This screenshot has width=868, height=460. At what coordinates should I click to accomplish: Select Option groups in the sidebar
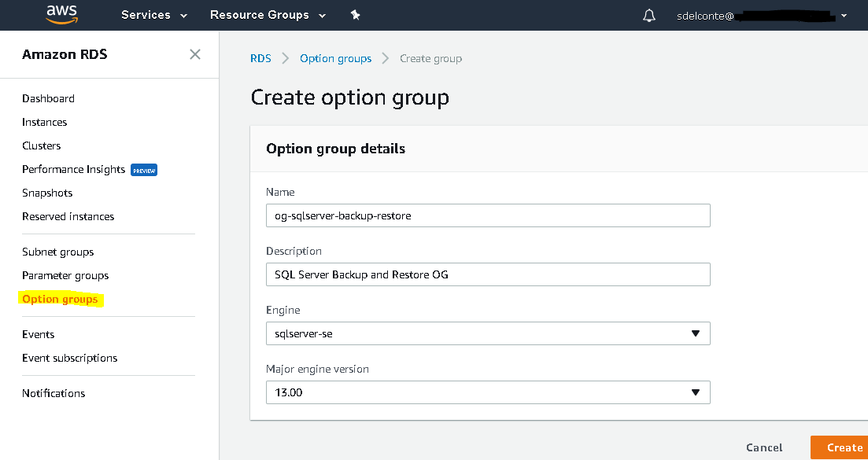coord(60,300)
